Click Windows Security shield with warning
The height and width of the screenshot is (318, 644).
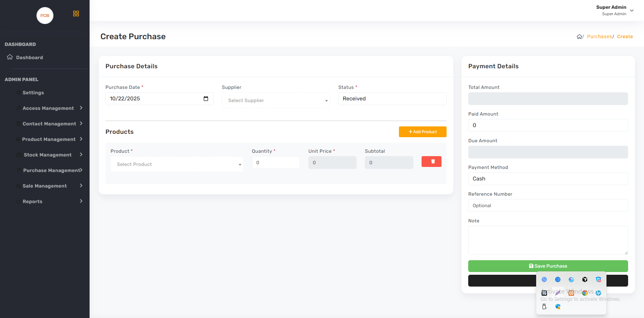[558, 307]
